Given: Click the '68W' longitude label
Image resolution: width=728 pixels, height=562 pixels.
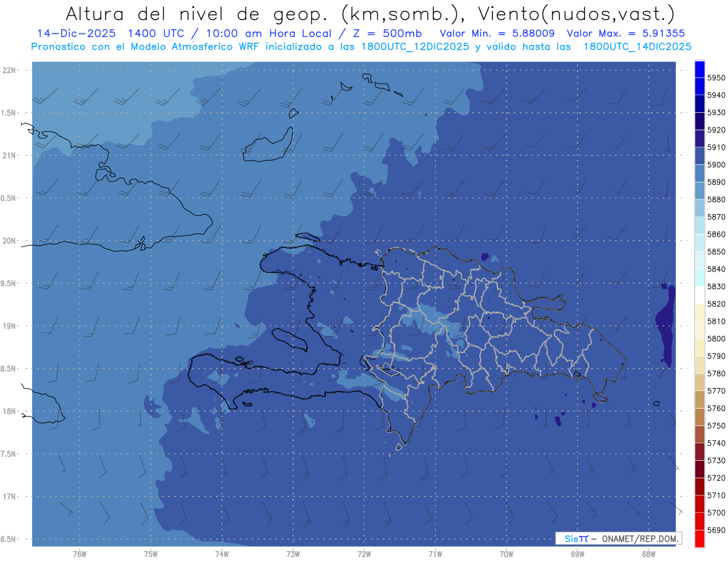Looking at the screenshot, I should [x=649, y=554].
